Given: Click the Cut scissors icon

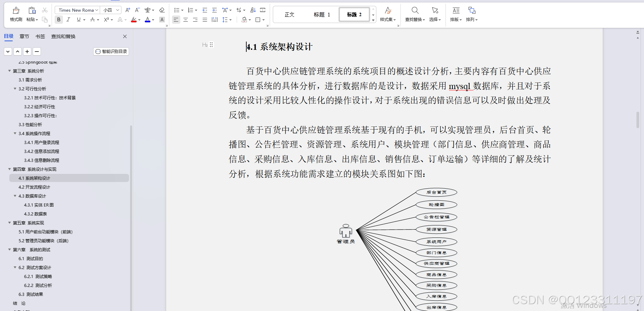Looking at the screenshot, I should click(45, 10).
